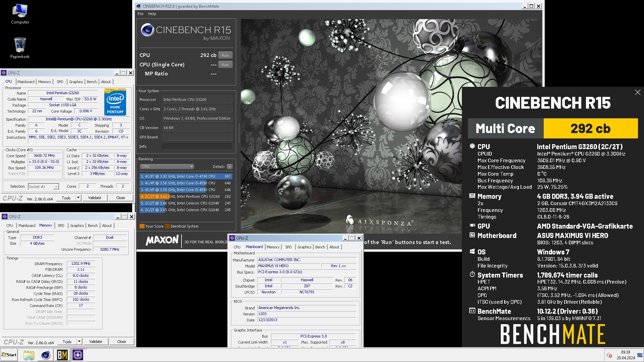Click Validate in the memory CPU-Z window
This screenshot has height=362, width=644.
click(96, 342)
